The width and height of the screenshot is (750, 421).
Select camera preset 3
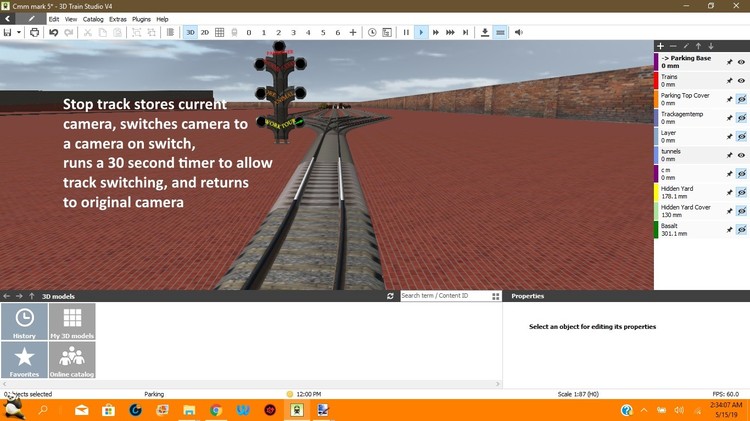click(293, 33)
